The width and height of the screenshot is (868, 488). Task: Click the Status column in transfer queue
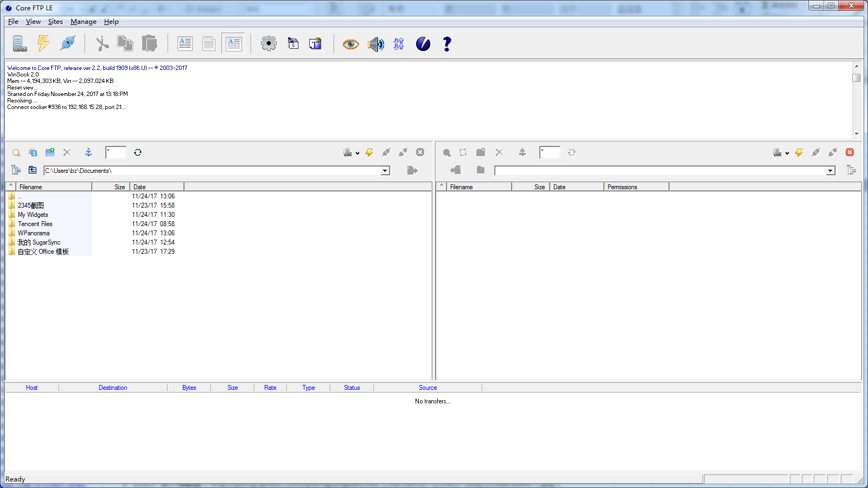[x=352, y=388]
